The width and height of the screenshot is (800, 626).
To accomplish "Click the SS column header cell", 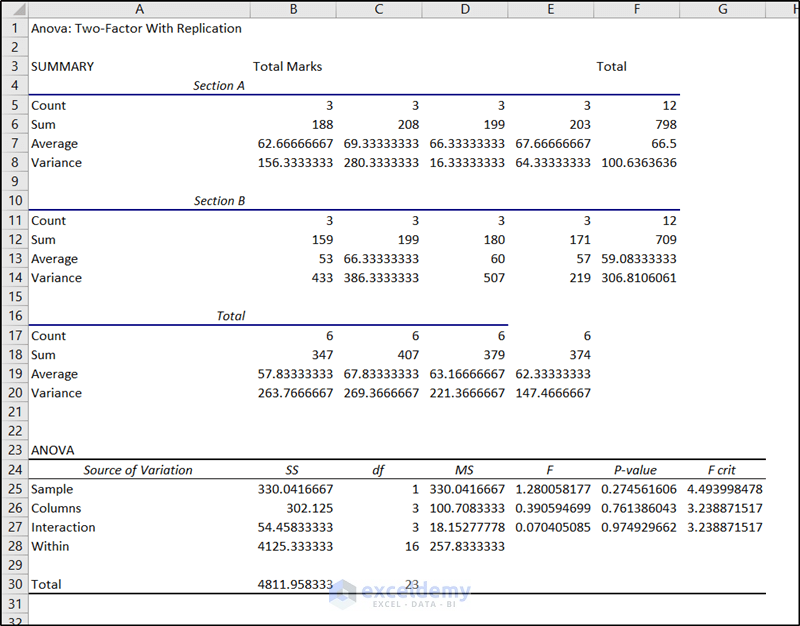I will [292, 470].
